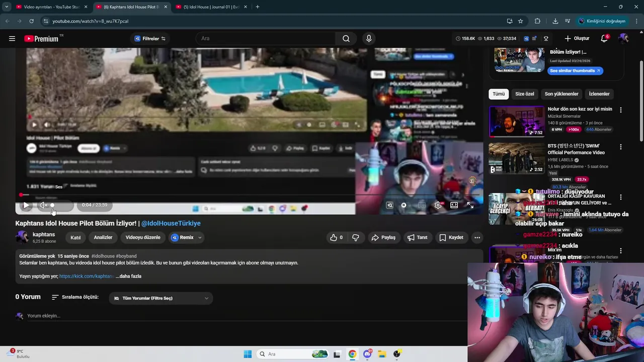Click See similar thumbnails
The width and height of the screenshot is (644, 362).
(x=575, y=70)
